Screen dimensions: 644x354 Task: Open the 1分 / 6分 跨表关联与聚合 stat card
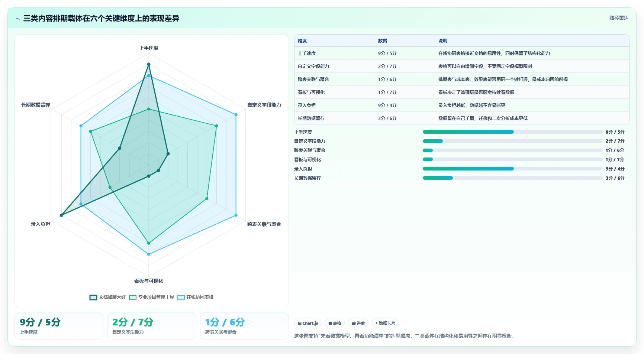point(244,326)
